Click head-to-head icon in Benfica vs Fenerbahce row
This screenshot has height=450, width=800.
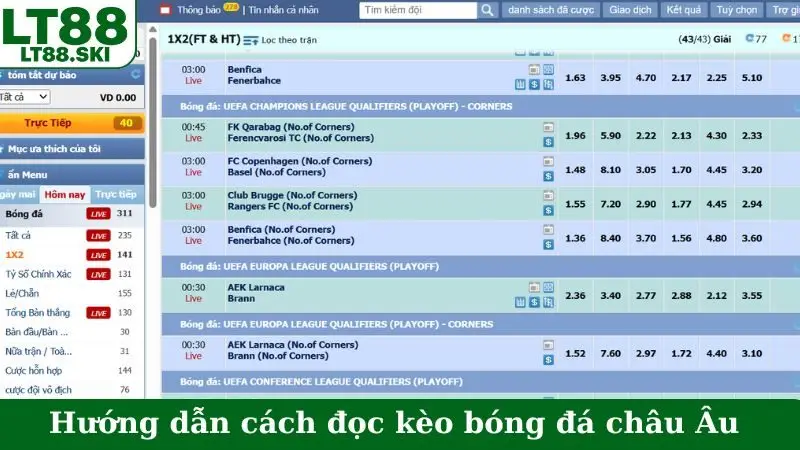click(548, 84)
